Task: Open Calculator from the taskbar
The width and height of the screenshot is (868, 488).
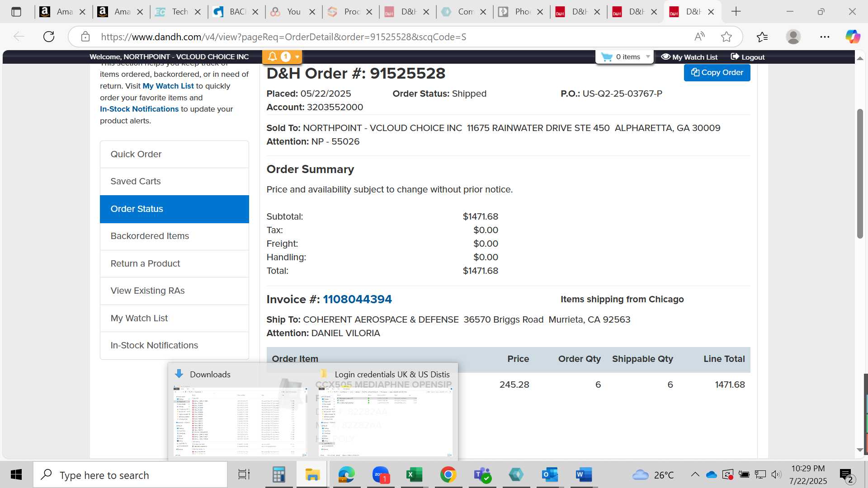Action: point(278,474)
